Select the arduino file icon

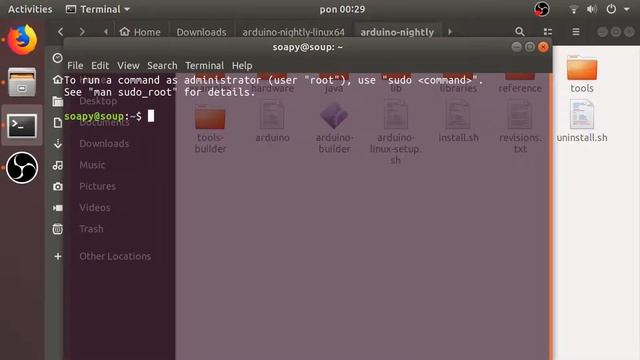click(272, 122)
